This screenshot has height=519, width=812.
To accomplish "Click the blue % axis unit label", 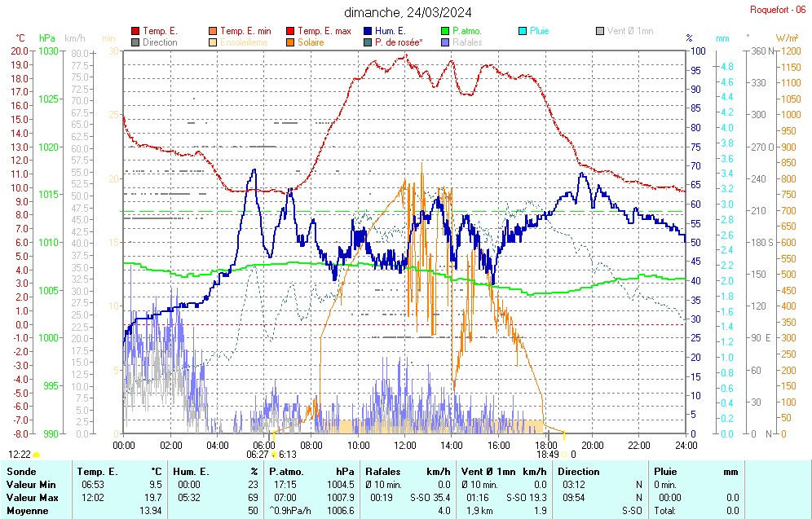I will coord(689,38).
